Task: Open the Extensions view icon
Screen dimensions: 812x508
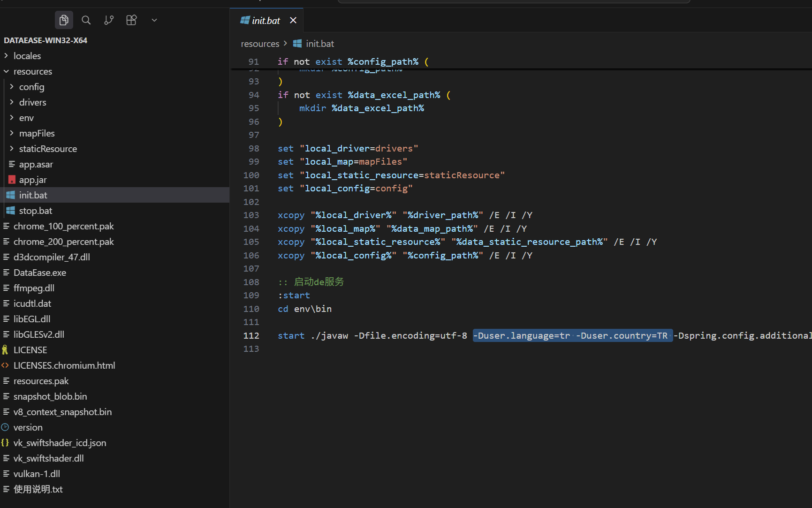Action: (131, 20)
